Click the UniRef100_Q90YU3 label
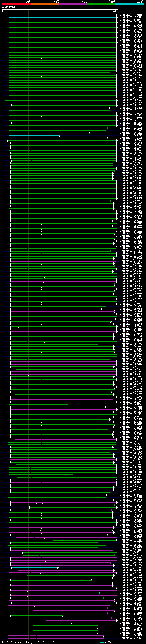The width and height of the screenshot is (146, 644). (131, 188)
